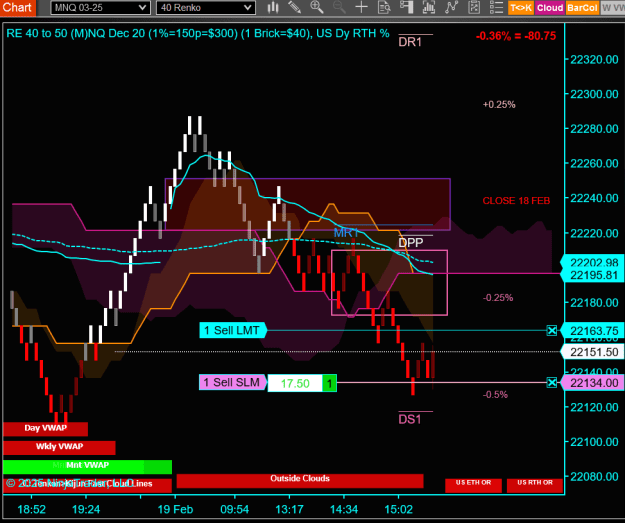Click the 09:54 time axis label
This screenshot has height=523, width=625.
[235, 509]
